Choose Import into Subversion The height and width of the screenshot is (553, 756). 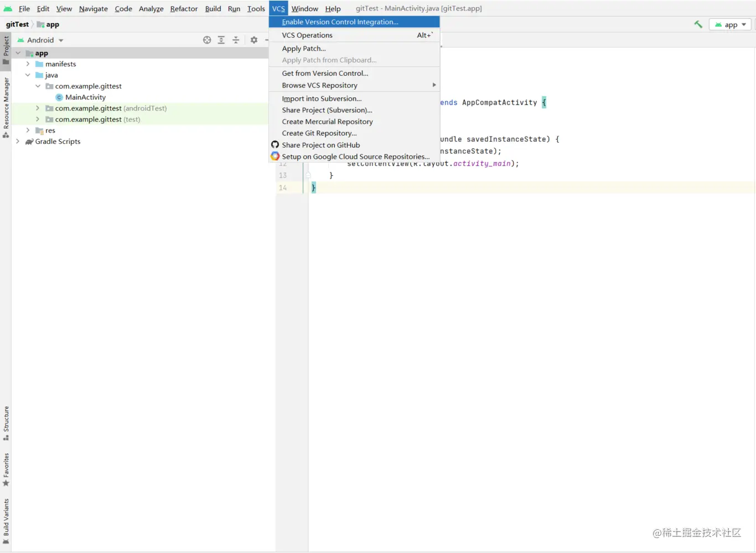(x=354, y=99)
